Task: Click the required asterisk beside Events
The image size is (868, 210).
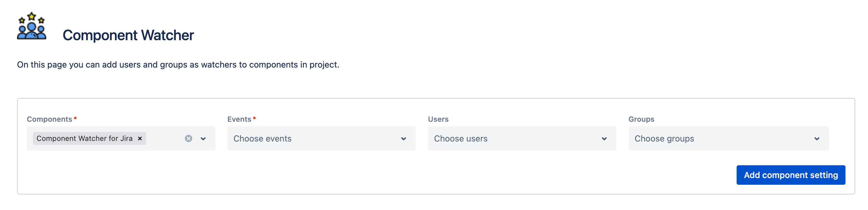Action: point(254,118)
